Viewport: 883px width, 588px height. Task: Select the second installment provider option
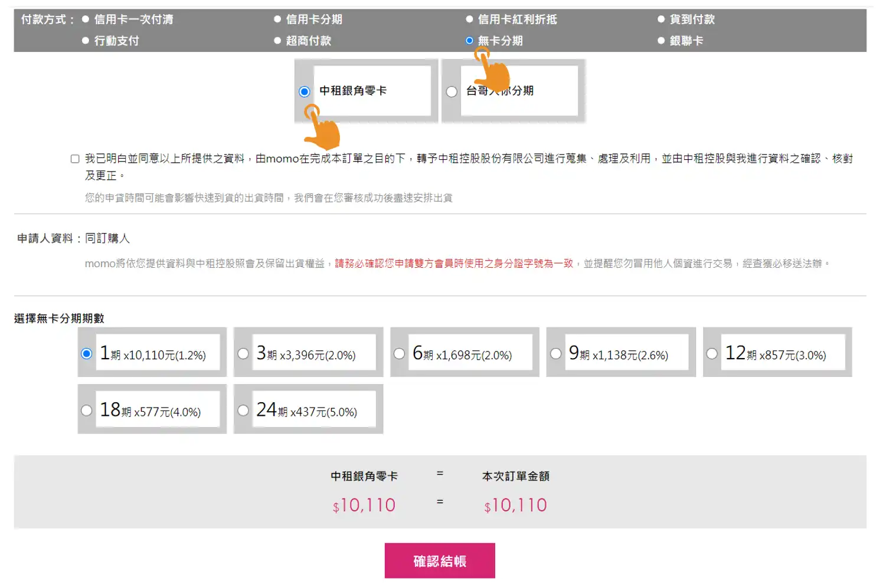(x=452, y=91)
